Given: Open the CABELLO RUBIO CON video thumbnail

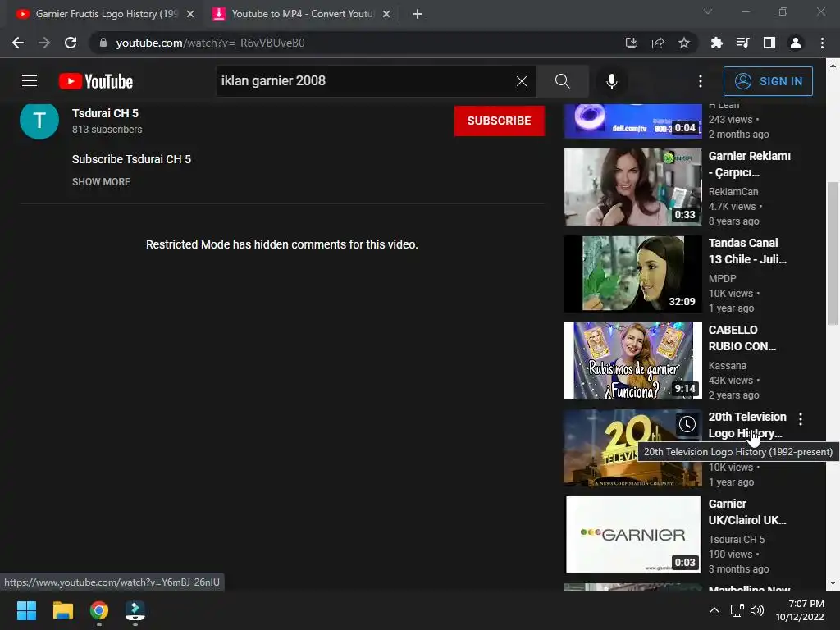Looking at the screenshot, I should 632,361.
